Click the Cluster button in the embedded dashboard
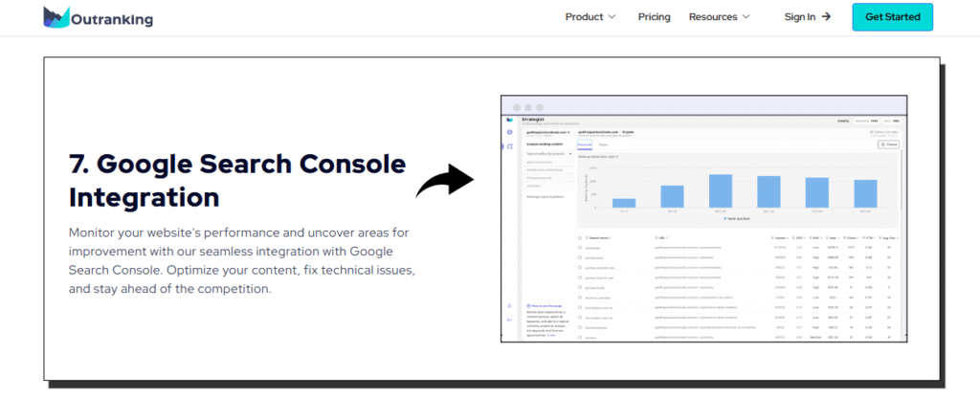The height and width of the screenshot is (398, 980). point(888,144)
